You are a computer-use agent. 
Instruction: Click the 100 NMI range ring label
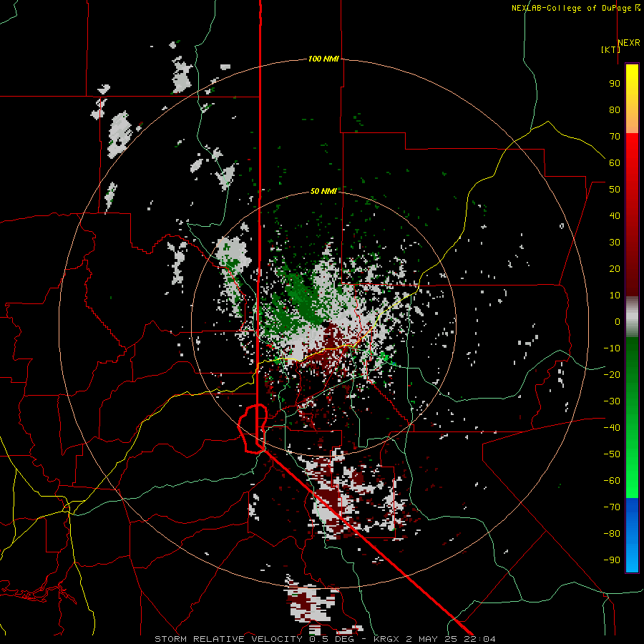323,59
